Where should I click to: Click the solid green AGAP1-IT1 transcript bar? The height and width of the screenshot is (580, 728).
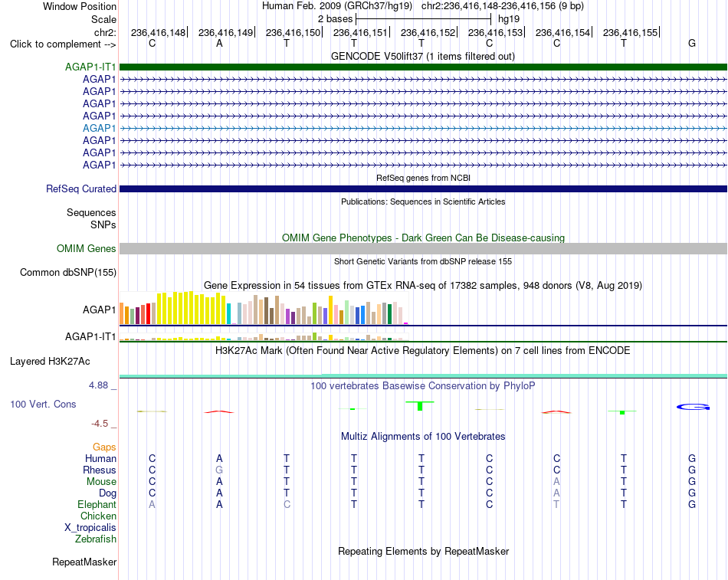coord(423,67)
